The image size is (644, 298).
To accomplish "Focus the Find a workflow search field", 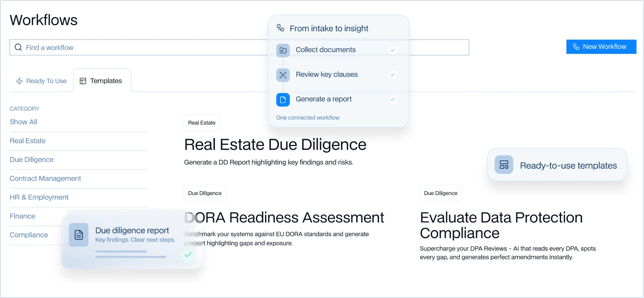I will tap(239, 47).
